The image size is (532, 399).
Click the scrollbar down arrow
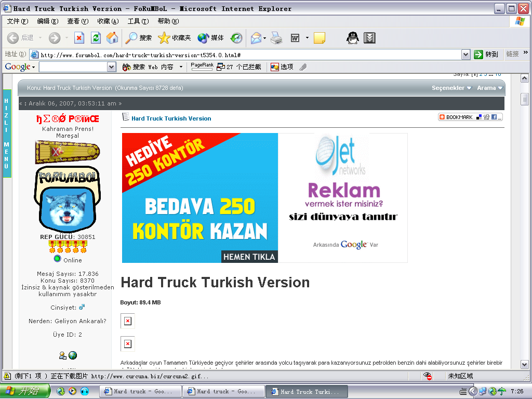pos(524,365)
